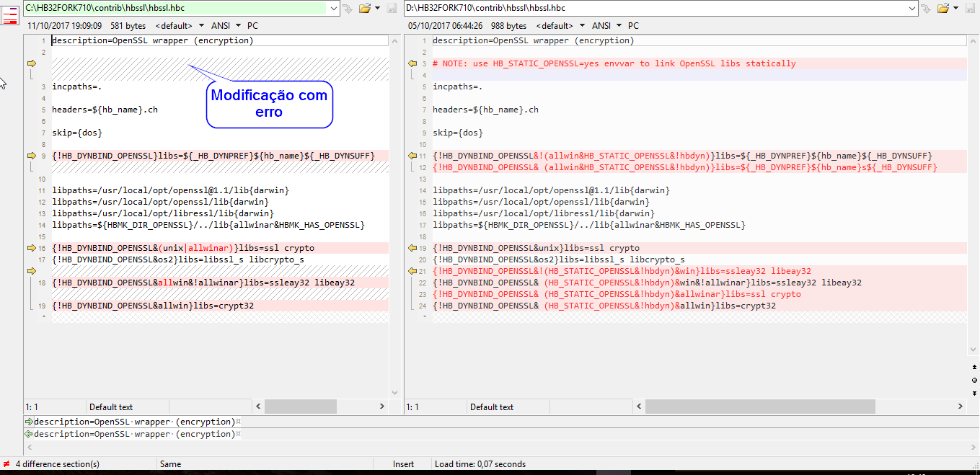The image size is (980, 475).
Task: Click the copy-to-right arrow on left line 9
Action: [x=31, y=156]
